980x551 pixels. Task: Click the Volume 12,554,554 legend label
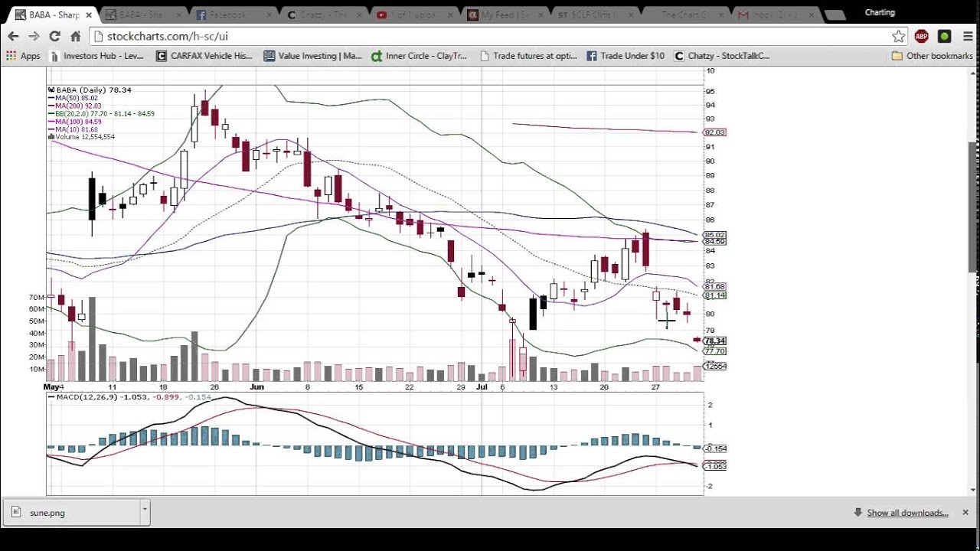coord(81,137)
